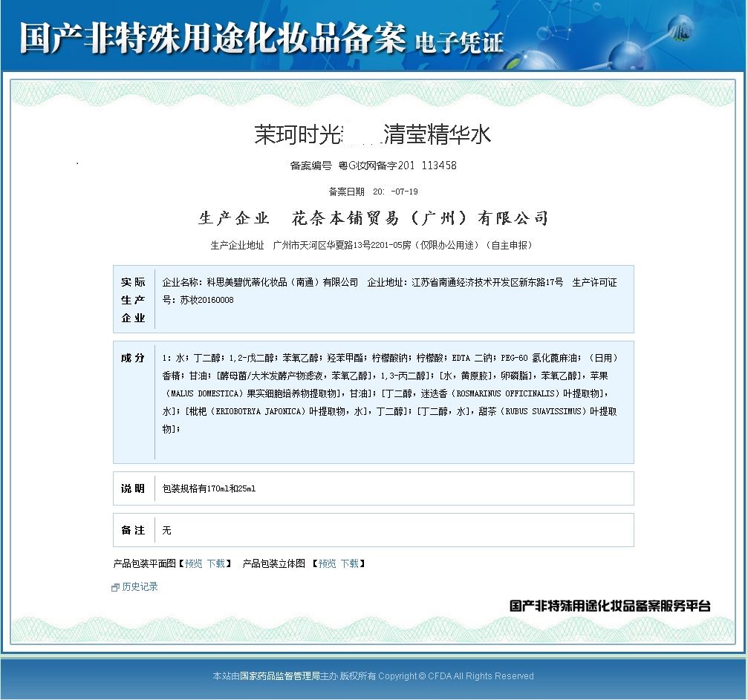This screenshot has height=700, width=748.
Task: Click the 备案日期 line
Action: click(x=374, y=192)
